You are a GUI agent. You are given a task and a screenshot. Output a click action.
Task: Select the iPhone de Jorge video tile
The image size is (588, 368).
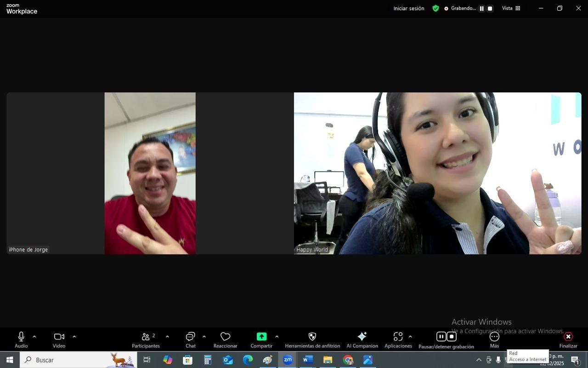click(150, 173)
